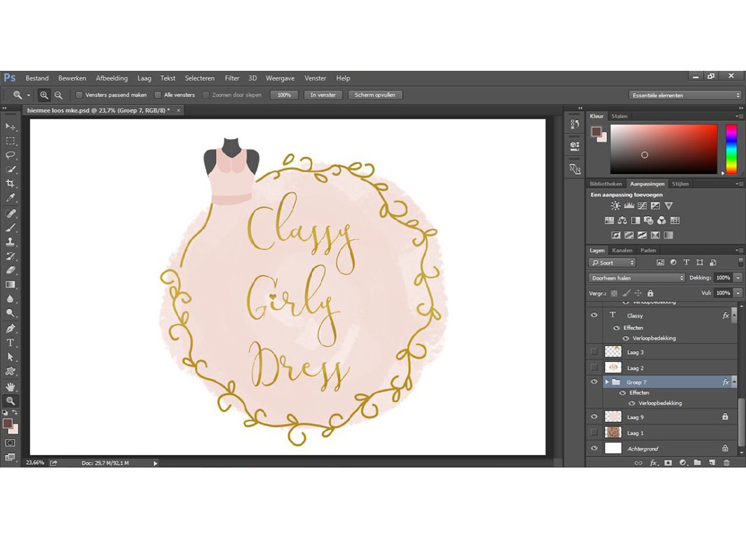Show the Laag 3 layer
Image resolution: width=746 pixels, height=560 pixels.
pos(594,352)
